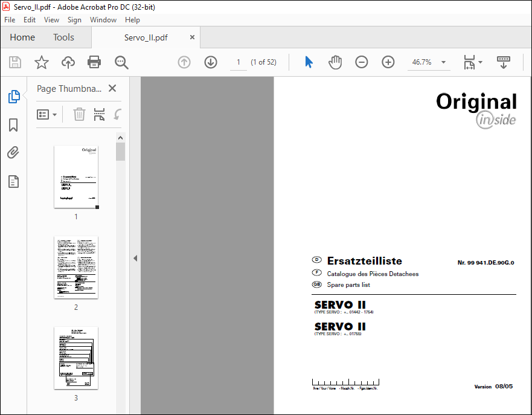Print the file with the printer icon

94,62
